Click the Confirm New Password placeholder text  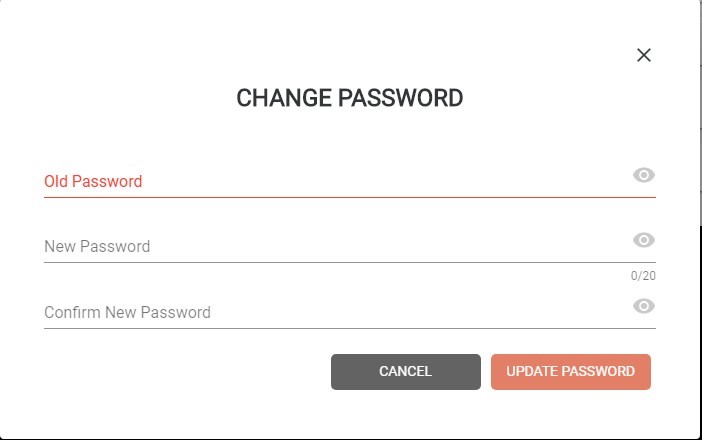click(127, 312)
